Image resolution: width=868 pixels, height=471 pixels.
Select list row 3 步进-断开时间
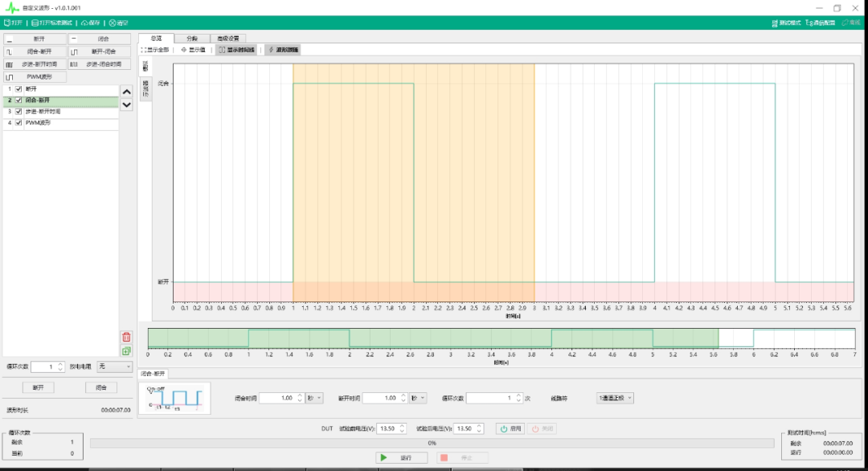click(x=61, y=111)
